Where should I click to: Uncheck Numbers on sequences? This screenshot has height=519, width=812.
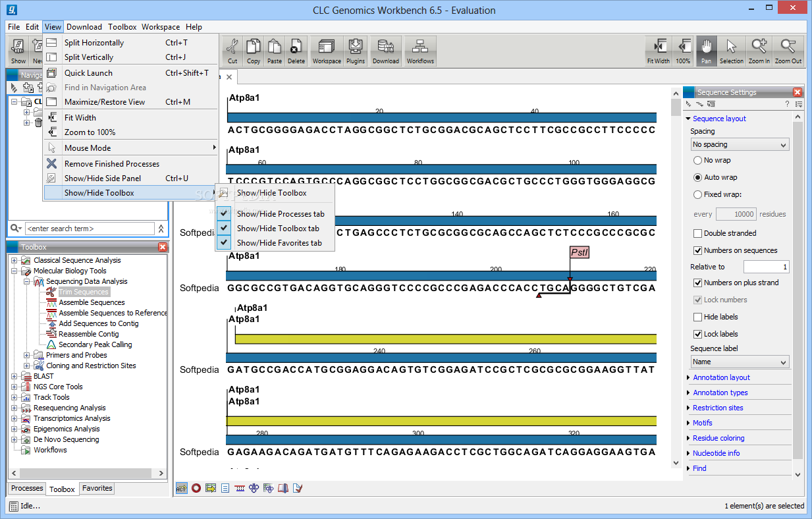(x=697, y=250)
